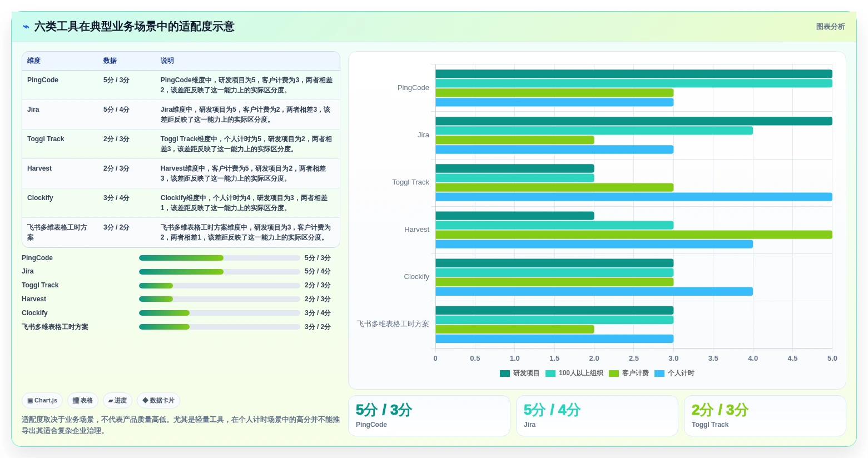Select the Jira table row name
The height and width of the screenshot is (458, 868).
[33, 109]
